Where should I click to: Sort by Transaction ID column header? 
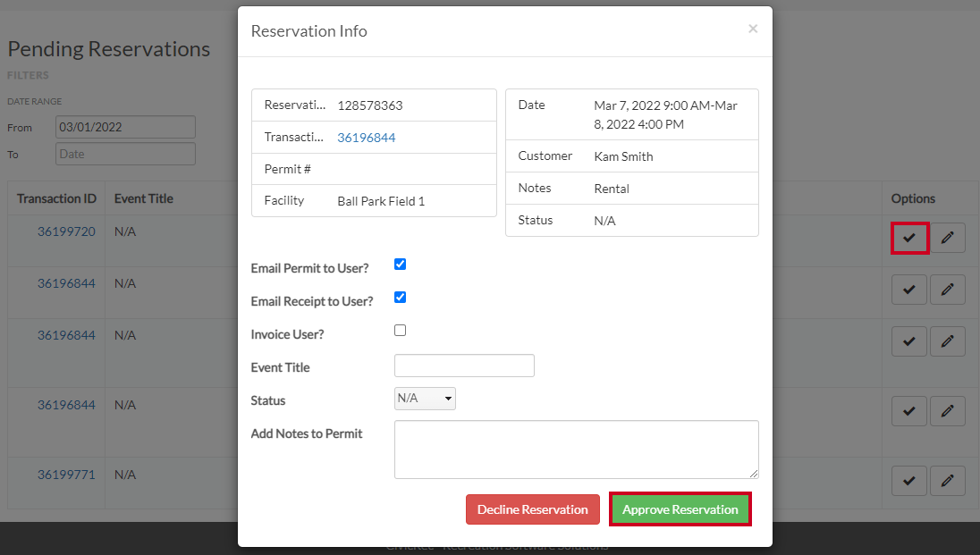(x=56, y=198)
